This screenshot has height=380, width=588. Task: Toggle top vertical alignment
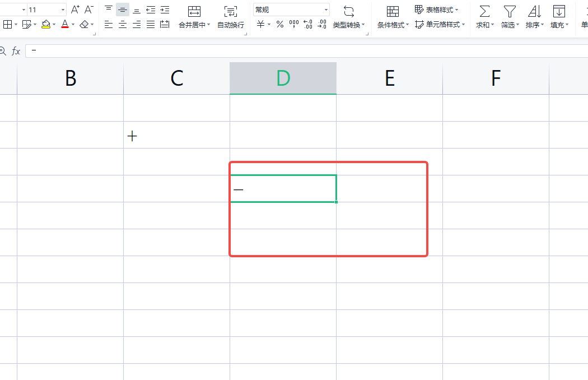[109, 10]
